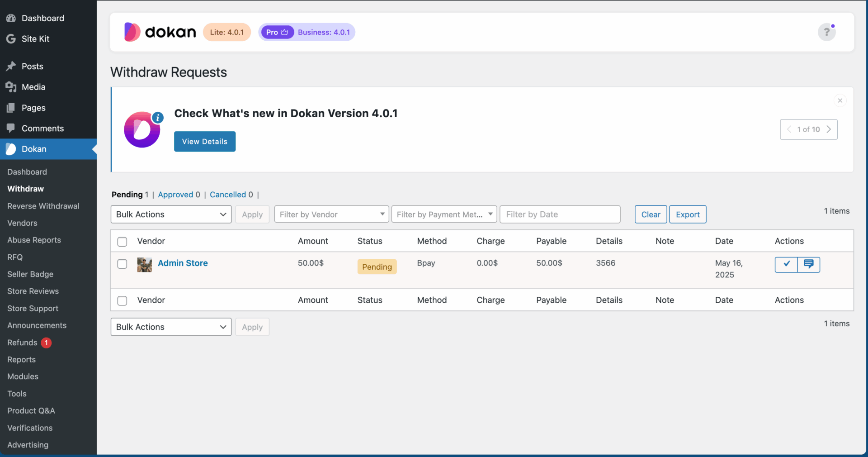Viewport: 868px width, 457px height.
Task: Click the Media icon in sidebar
Action: coord(11,87)
